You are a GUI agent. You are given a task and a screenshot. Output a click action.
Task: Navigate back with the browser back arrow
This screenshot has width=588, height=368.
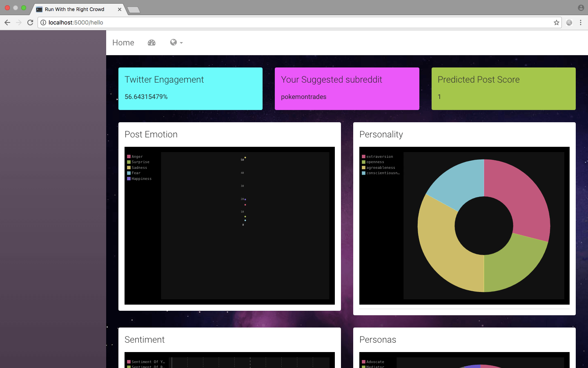(7, 22)
